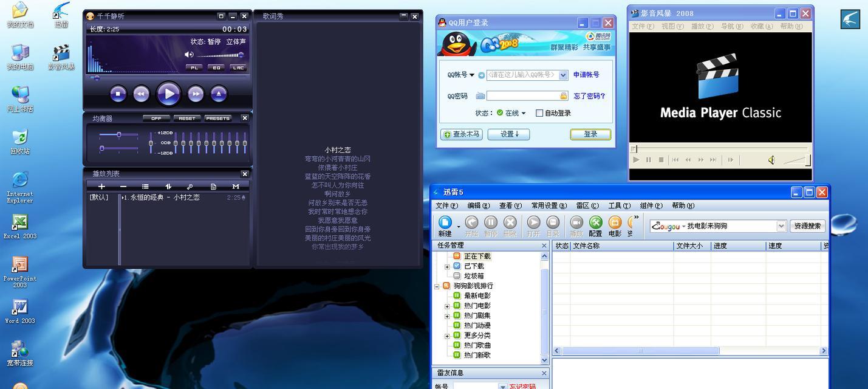Click the 忘了密码? link
The height and width of the screenshot is (389, 868).
click(589, 96)
